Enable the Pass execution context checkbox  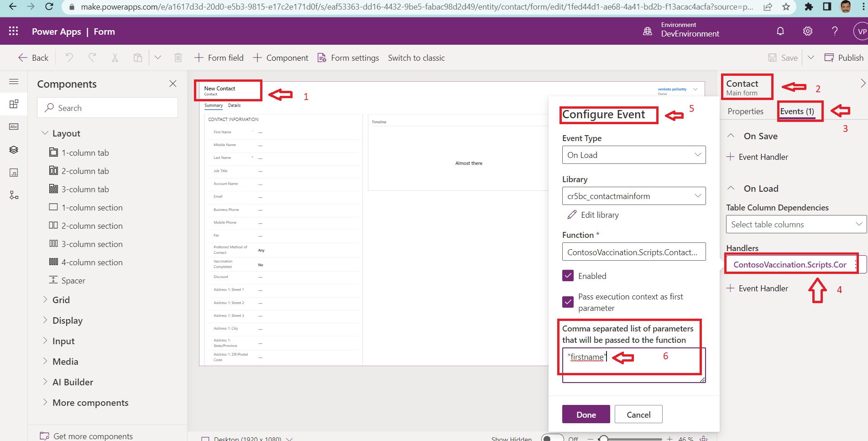pos(568,302)
